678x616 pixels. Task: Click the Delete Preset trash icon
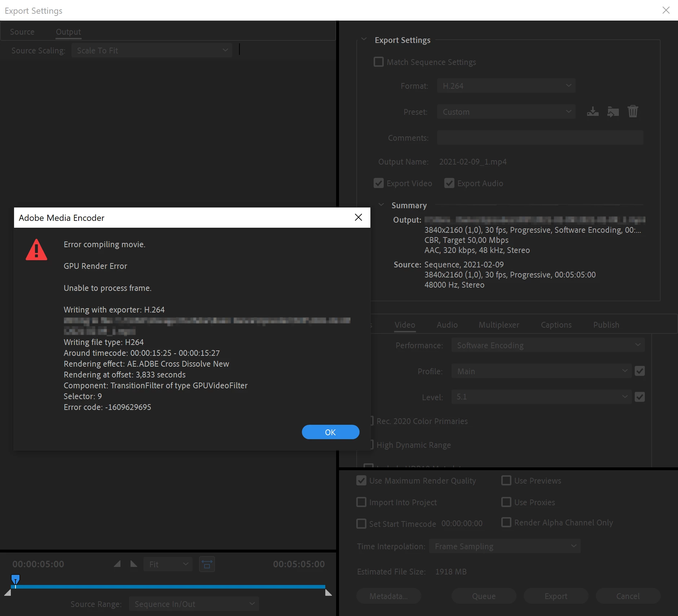tap(633, 112)
